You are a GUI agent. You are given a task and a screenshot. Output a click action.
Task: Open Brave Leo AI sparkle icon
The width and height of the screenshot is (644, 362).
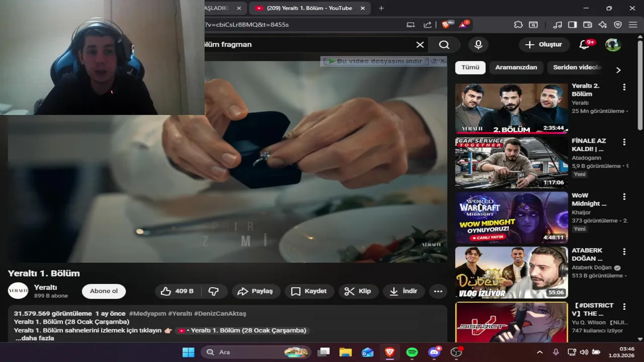coord(602,24)
